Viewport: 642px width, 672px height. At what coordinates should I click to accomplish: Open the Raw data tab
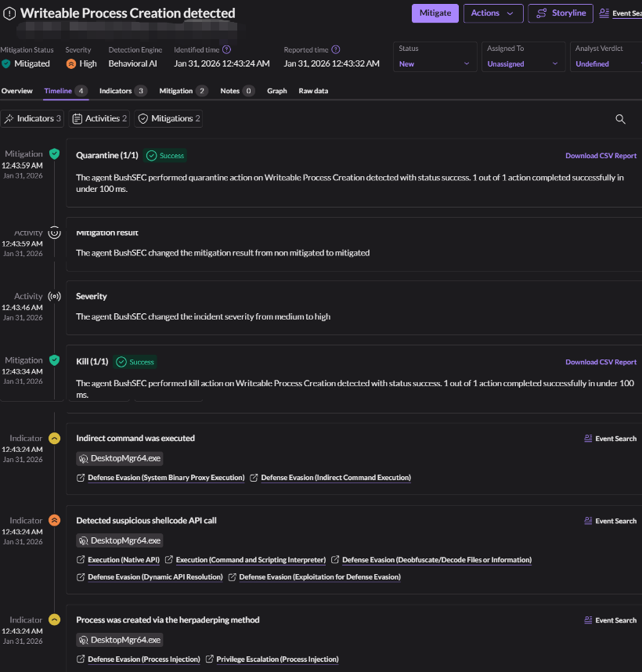(313, 91)
